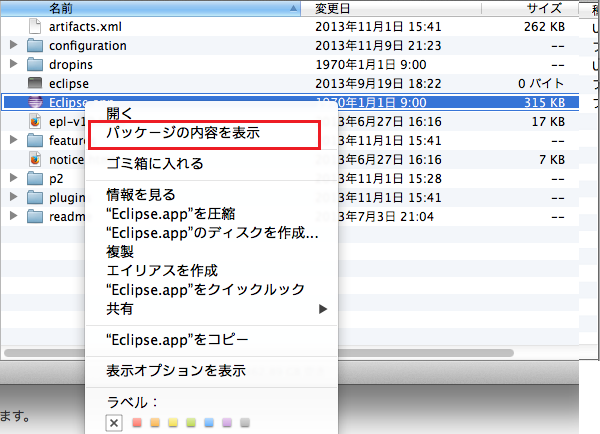Click the 0 バイト size value
The height and width of the screenshot is (434, 600).
point(541,83)
